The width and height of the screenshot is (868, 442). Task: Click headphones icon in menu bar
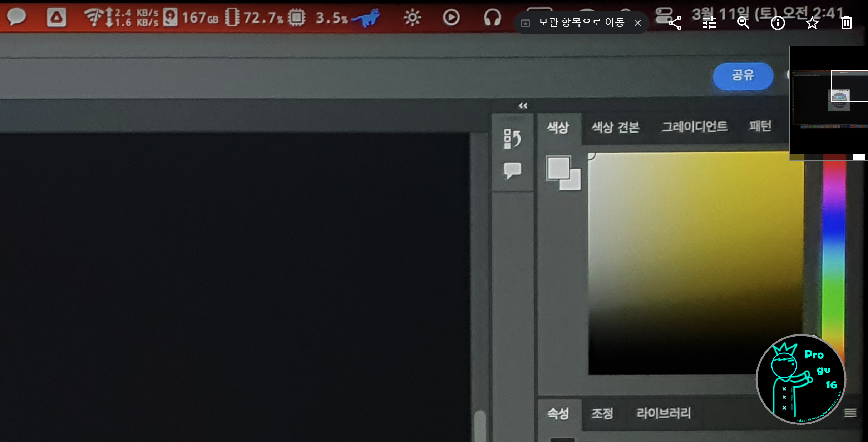[492, 17]
